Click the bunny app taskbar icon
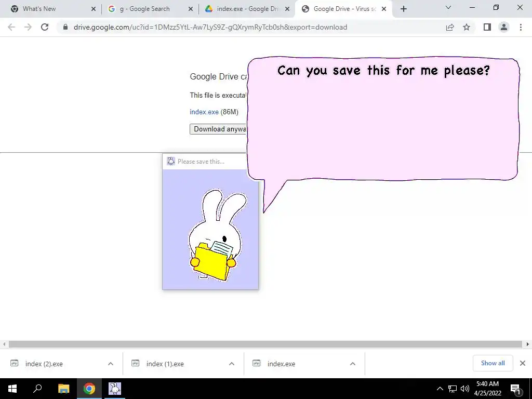This screenshot has height=399, width=532. point(115,389)
